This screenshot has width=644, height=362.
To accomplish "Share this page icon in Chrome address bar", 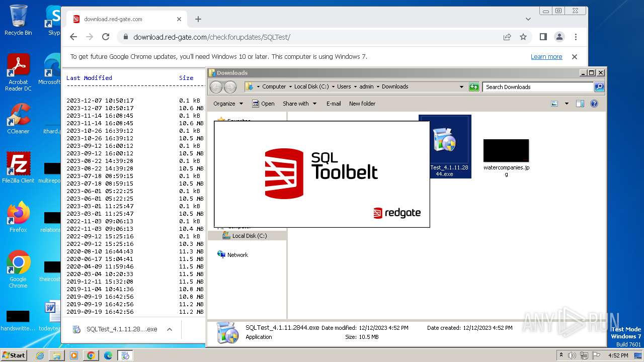I will click(x=507, y=37).
